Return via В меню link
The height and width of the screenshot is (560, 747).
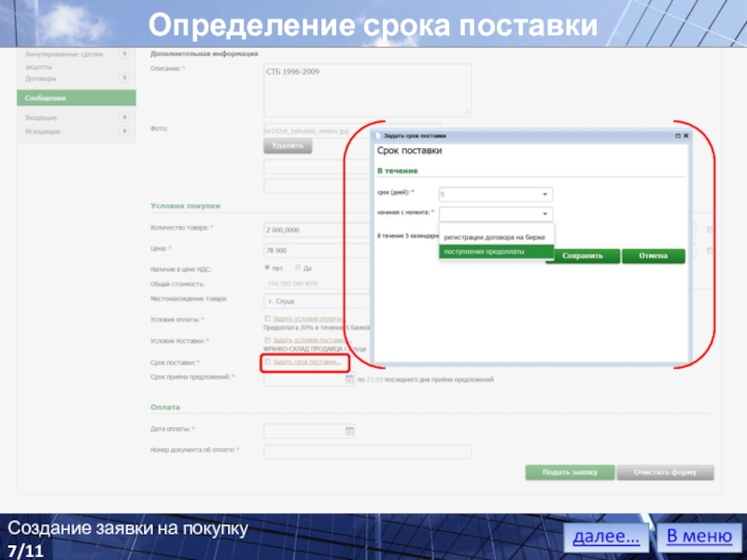(698, 536)
